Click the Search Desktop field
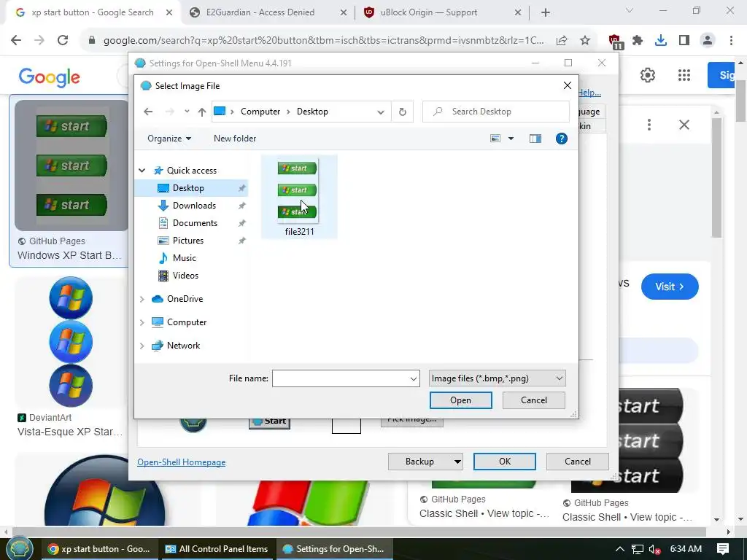Screen dimensions: 747x560 pos(496,112)
